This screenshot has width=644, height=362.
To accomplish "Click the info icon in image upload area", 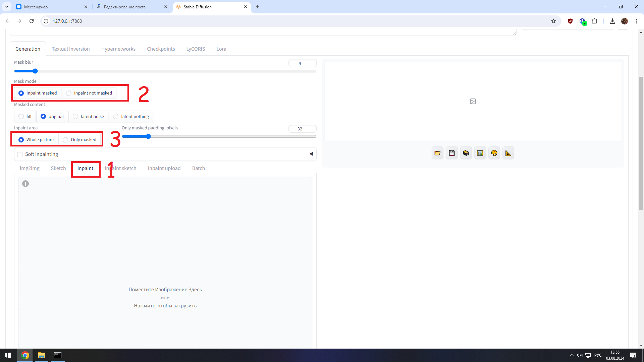I will (25, 184).
